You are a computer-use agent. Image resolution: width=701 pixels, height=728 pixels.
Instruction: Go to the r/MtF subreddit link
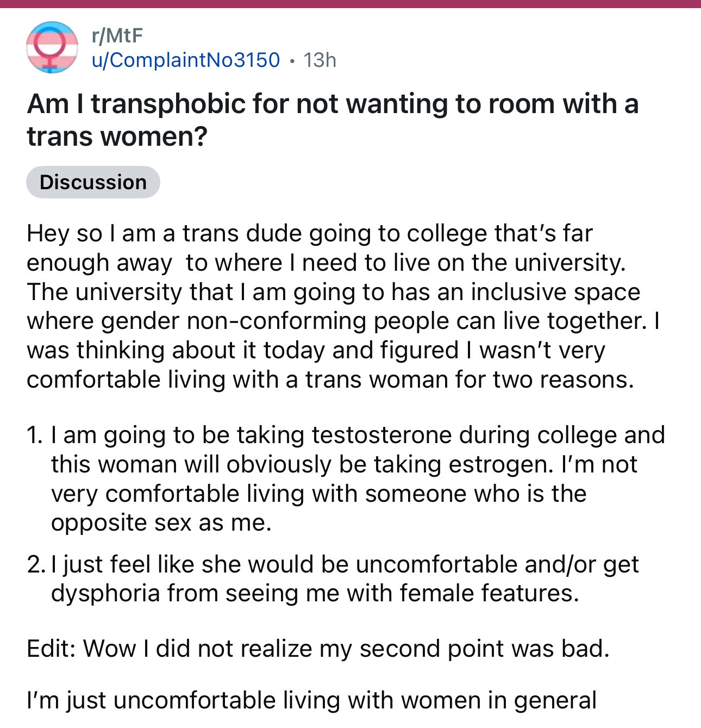(117, 36)
